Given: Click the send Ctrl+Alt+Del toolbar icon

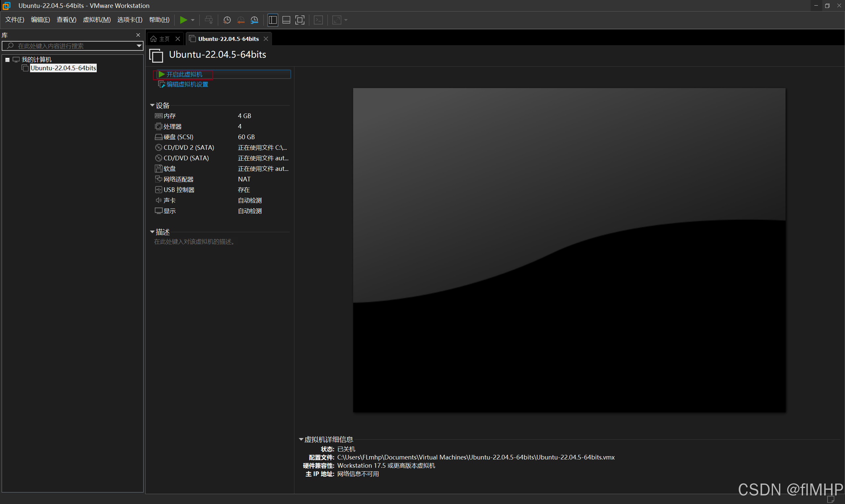Looking at the screenshot, I should [x=209, y=20].
